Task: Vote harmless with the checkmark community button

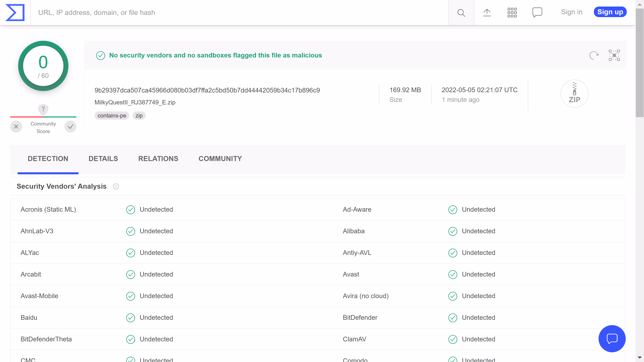Action: pos(70,127)
